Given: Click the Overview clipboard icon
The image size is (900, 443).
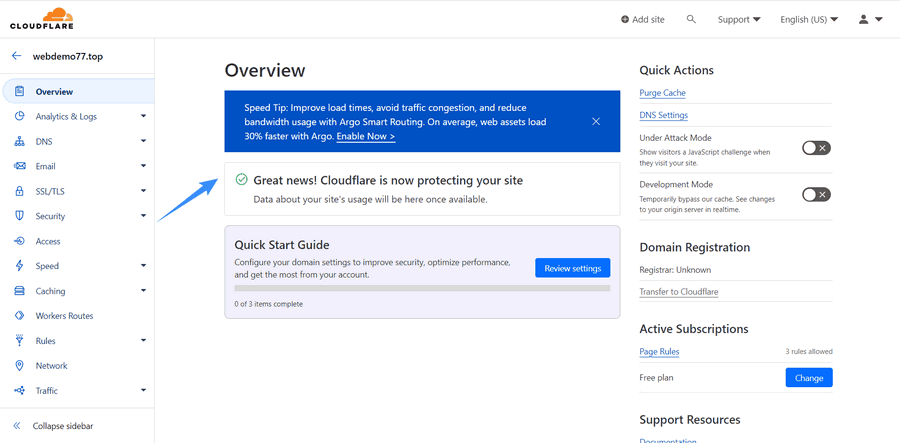Looking at the screenshot, I should point(20,91).
